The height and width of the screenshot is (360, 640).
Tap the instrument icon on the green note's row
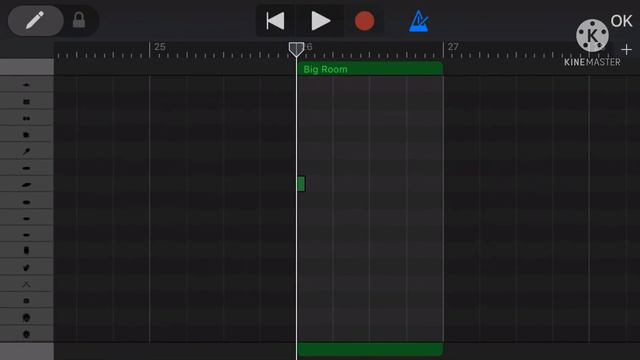pyautogui.click(x=26, y=184)
